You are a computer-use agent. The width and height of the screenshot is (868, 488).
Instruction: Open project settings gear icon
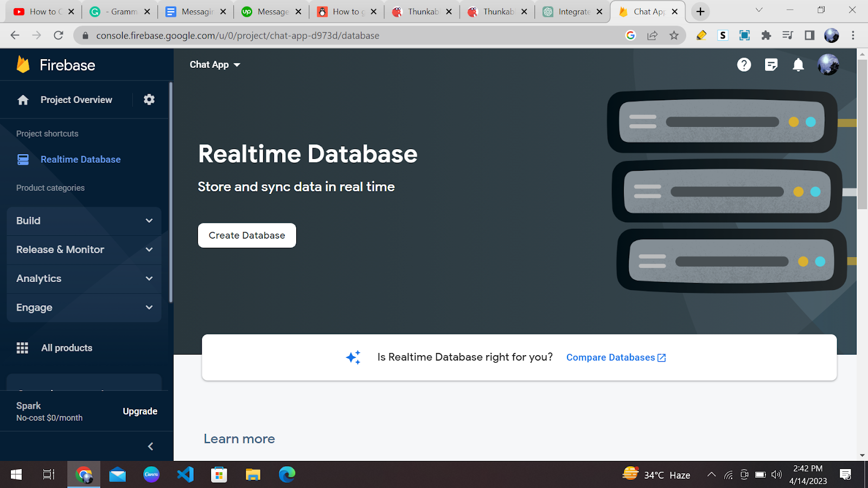pos(149,99)
